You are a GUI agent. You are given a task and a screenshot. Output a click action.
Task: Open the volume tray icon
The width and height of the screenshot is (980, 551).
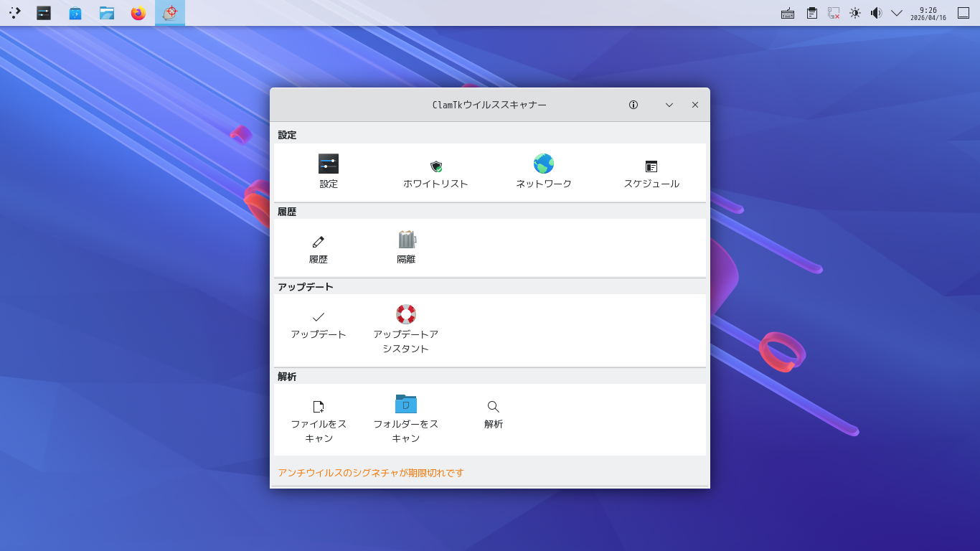(x=876, y=13)
